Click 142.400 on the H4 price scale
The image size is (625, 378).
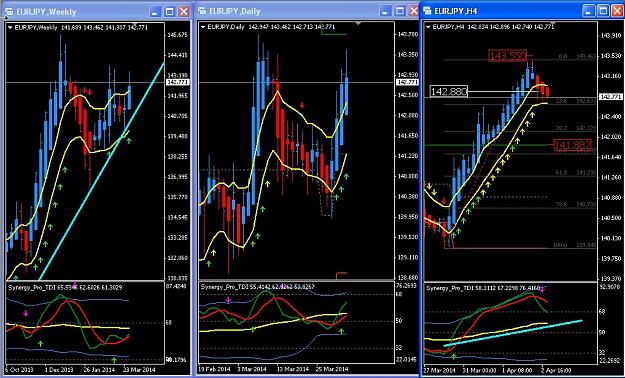(x=611, y=117)
